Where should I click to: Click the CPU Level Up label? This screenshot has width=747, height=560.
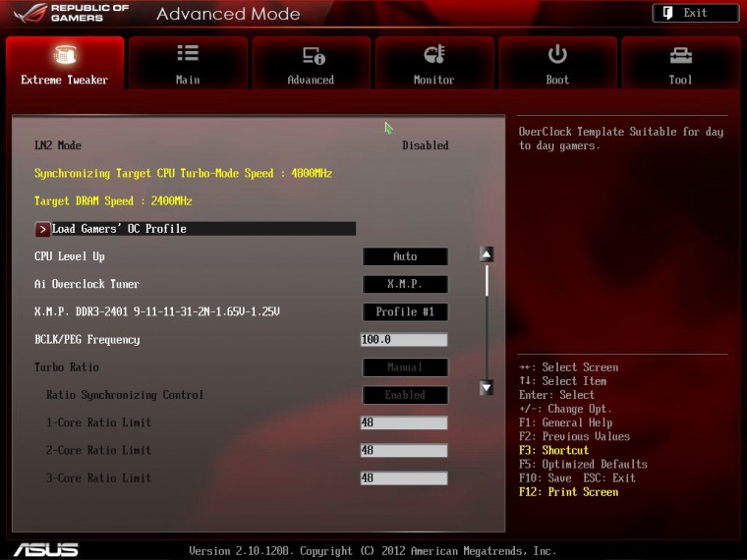click(x=70, y=256)
